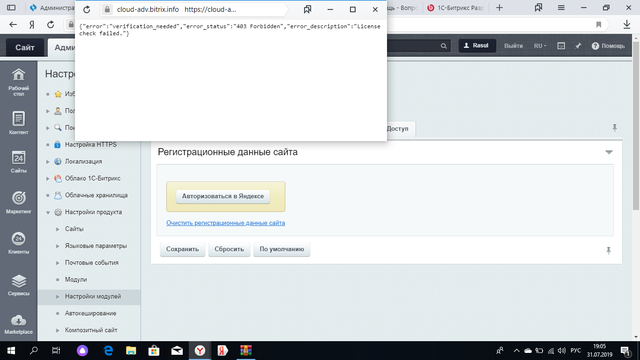Open the Сайт top tab

point(25,48)
